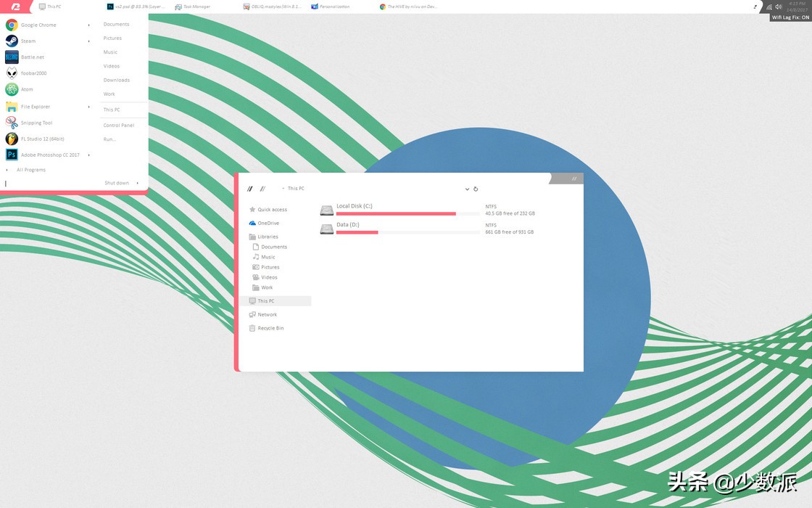The height and width of the screenshot is (508, 812).
Task: Open Documents from the Start menu
Action: tap(117, 24)
